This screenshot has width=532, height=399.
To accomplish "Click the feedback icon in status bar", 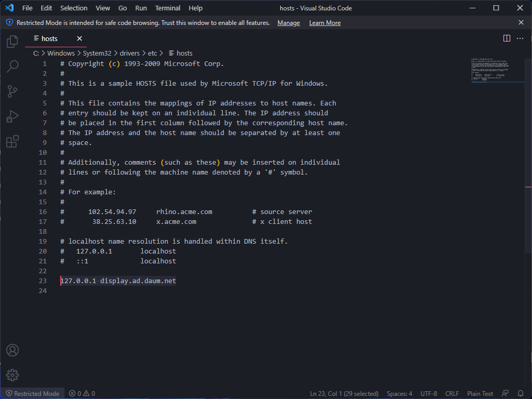I will click(x=505, y=393).
